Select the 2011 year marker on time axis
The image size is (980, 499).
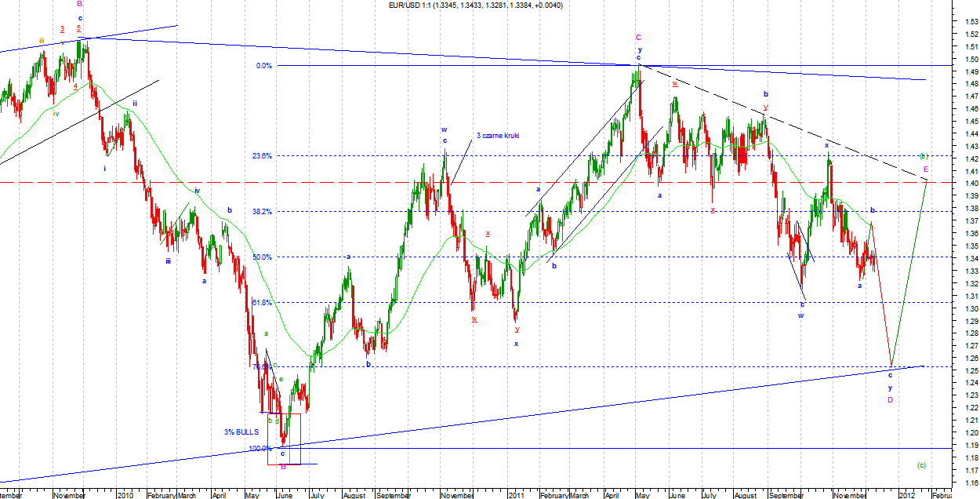point(515,496)
